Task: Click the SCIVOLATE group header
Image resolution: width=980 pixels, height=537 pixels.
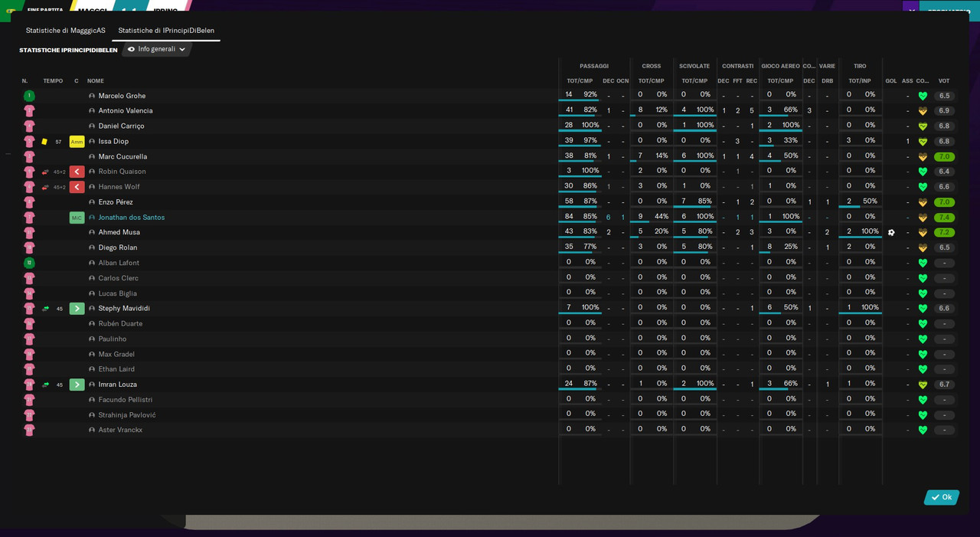Action: point(694,66)
